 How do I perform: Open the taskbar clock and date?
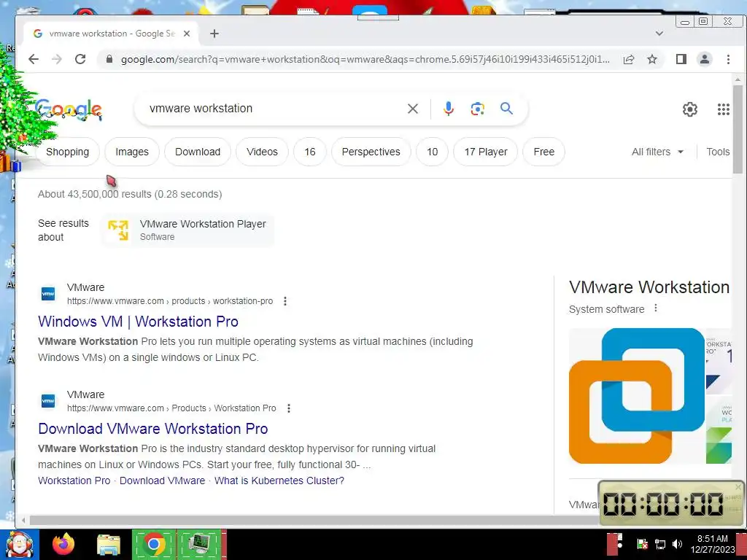point(713,544)
